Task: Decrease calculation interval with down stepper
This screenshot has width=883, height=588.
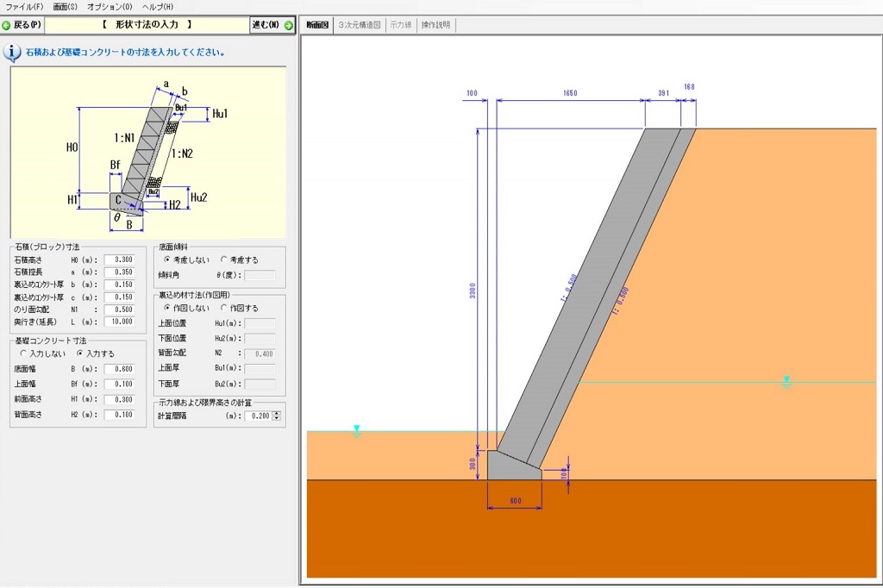Action: pos(276,419)
